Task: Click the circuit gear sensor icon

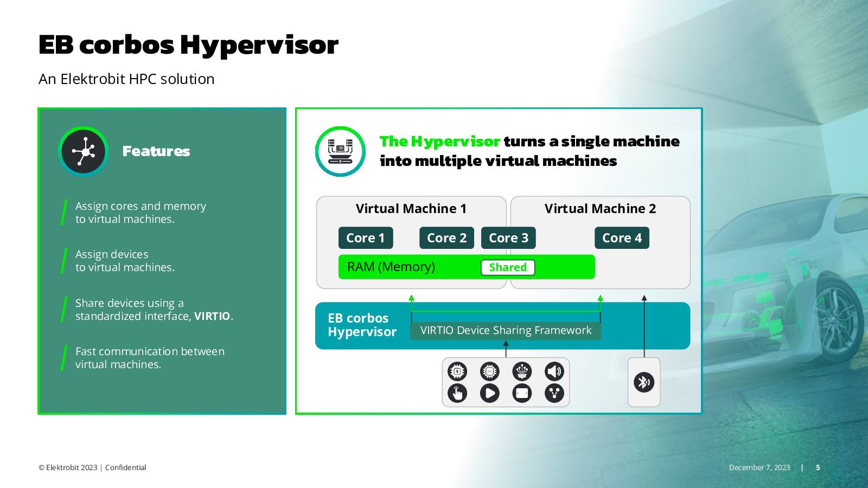Action: 522,371
